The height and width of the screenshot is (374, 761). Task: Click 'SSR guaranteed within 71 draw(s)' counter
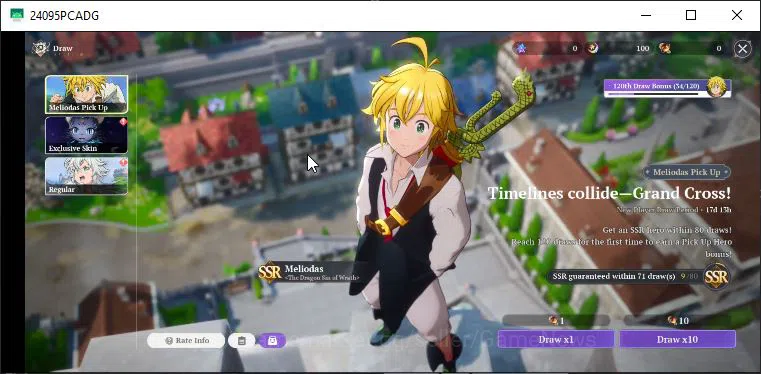(x=626, y=276)
